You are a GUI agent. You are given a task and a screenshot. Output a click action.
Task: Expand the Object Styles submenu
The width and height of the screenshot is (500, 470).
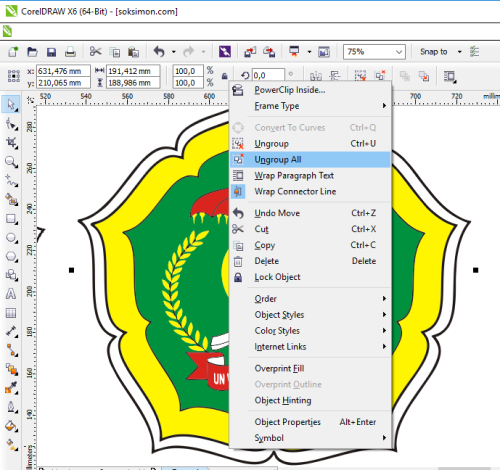click(x=310, y=315)
